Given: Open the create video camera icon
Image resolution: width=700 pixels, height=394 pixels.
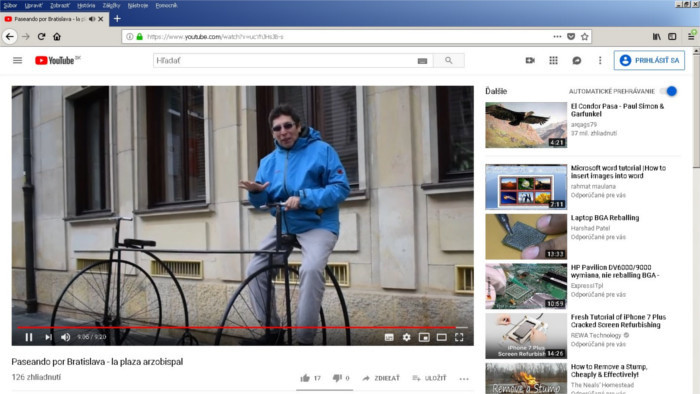Looking at the screenshot, I should coord(530,60).
